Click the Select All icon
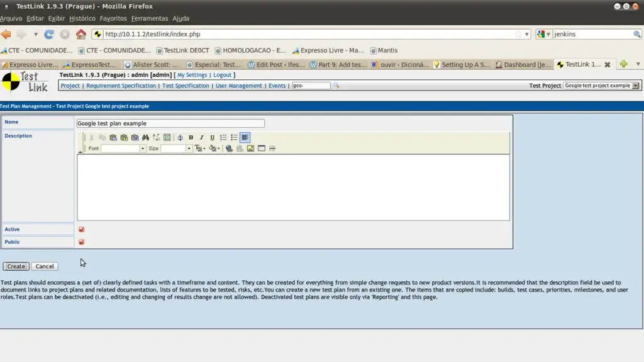 pyautogui.click(x=167, y=137)
